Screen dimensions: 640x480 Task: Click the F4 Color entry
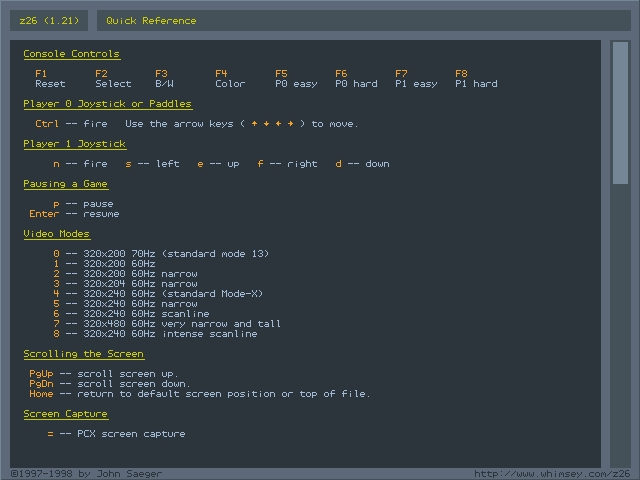(230, 79)
